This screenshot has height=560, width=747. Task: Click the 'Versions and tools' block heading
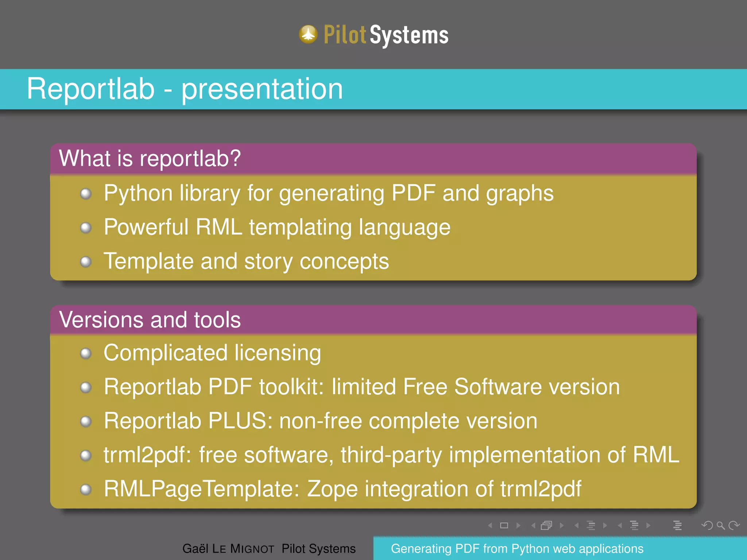[x=150, y=320]
